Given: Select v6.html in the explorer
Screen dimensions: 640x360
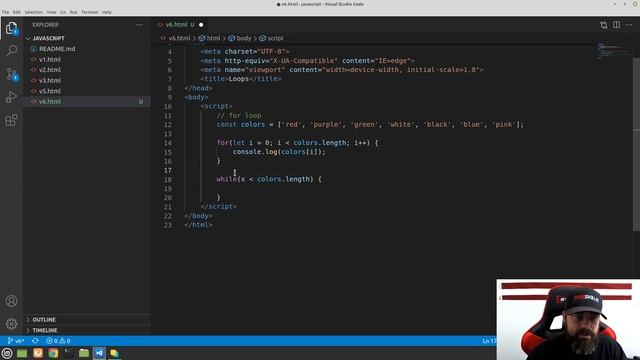Looking at the screenshot, I should pyautogui.click(x=87, y=101).
